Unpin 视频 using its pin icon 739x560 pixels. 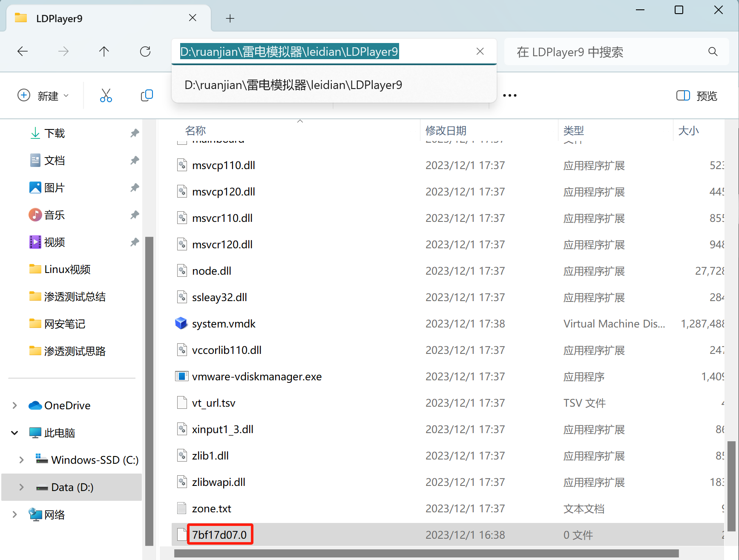tap(135, 242)
